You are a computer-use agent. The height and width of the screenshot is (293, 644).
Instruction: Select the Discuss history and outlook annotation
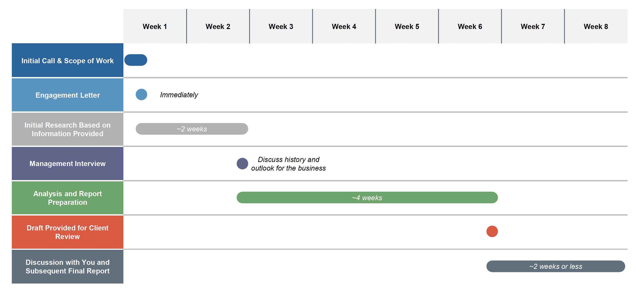pyautogui.click(x=288, y=164)
